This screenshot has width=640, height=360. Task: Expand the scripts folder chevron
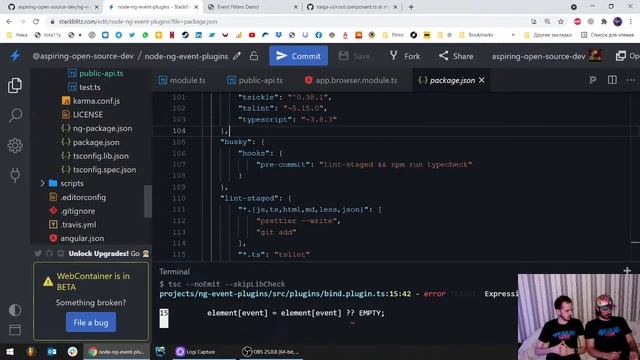click(42, 183)
